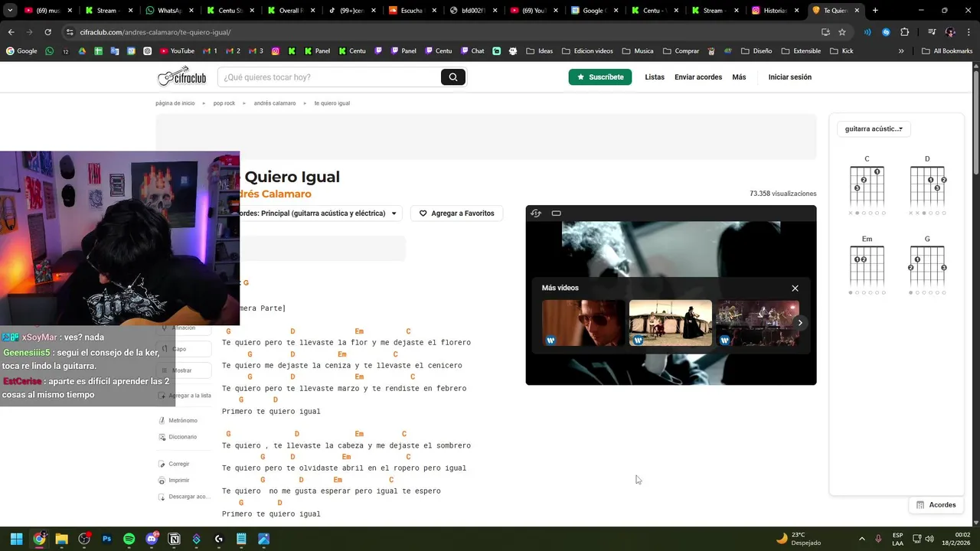Open Discord from the taskbar
The image size is (980, 551).
(x=152, y=539)
